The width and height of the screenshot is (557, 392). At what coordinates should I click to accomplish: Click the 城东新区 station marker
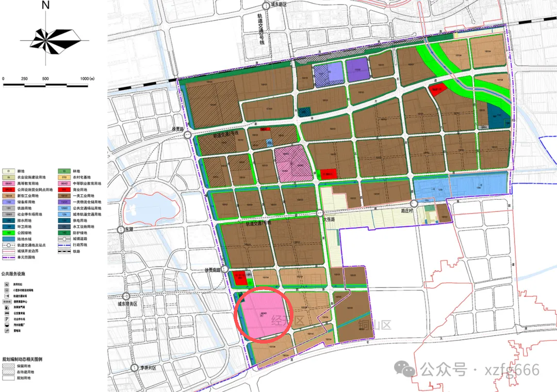point(266,6)
